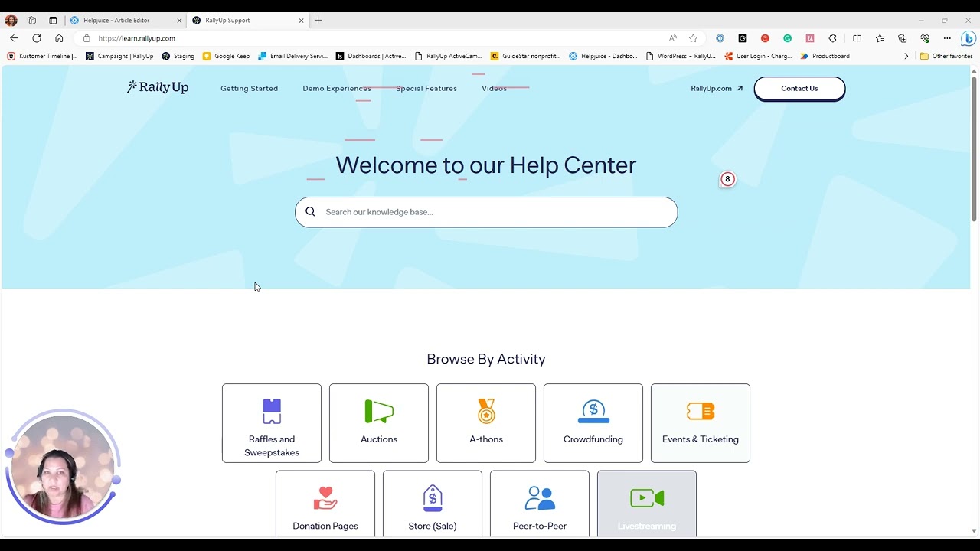Image resolution: width=980 pixels, height=551 pixels.
Task: Follow the RallyUp.com external link
Action: [x=717, y=88]
